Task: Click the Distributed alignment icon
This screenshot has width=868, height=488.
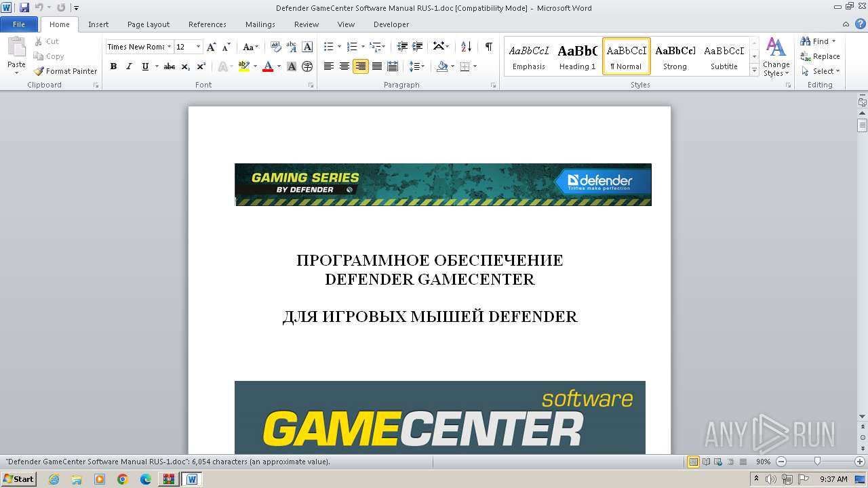Action: pos(392,66)
